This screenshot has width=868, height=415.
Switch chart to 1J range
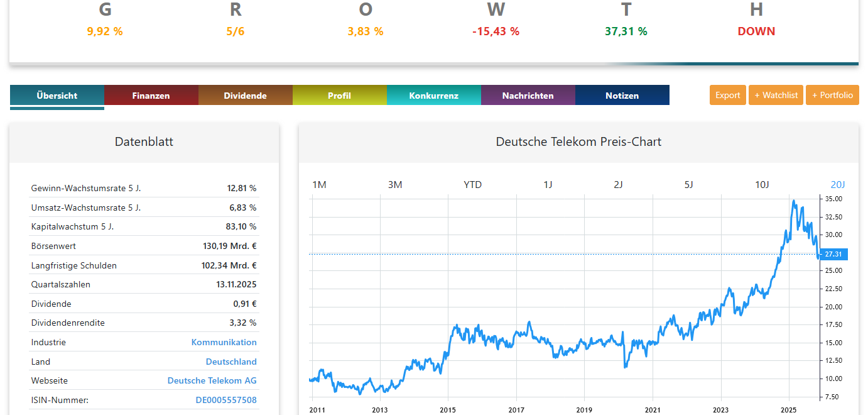point(548,184)
